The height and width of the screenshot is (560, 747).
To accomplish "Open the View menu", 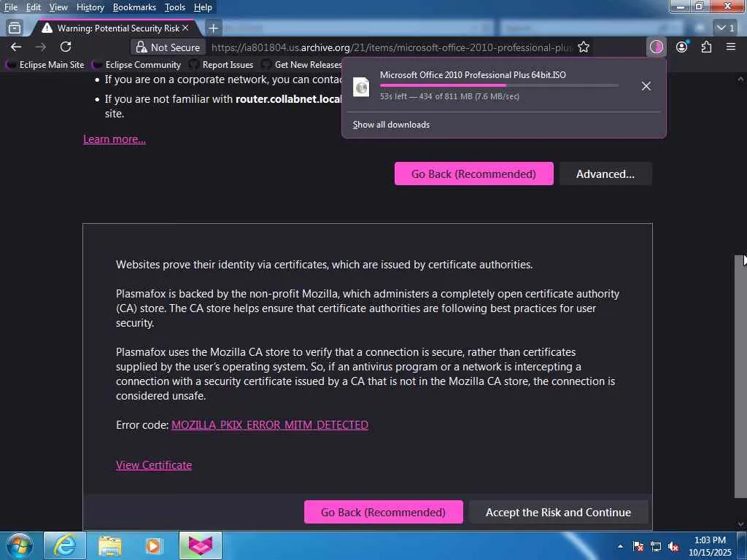I will pos(58,7).
